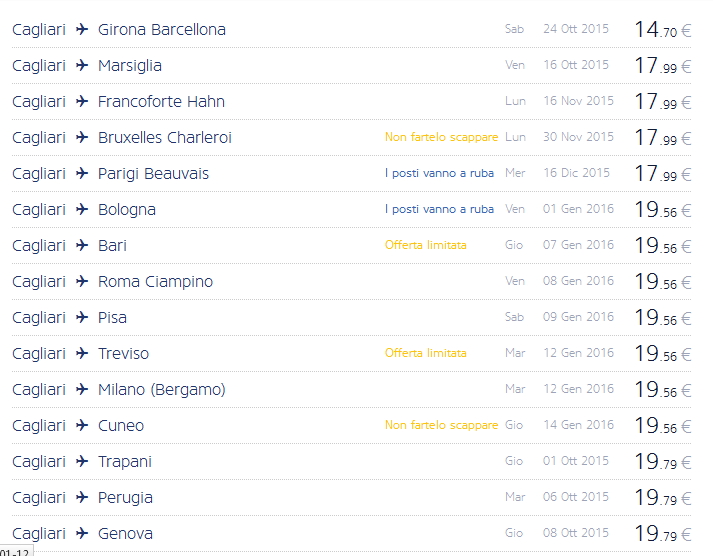The width and height of the screenshot is (713, 556).
Task: Click the "Offerta limitata" label for Bari
Action: point(425,245)
